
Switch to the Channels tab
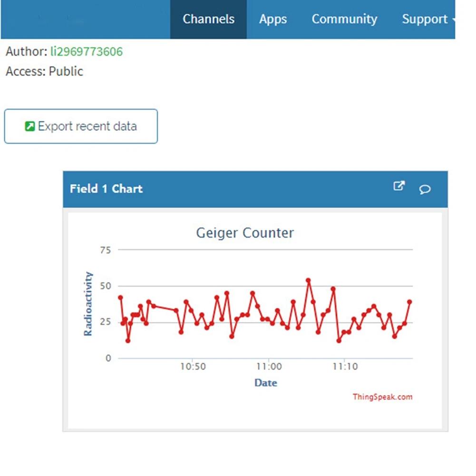[208, 19]
